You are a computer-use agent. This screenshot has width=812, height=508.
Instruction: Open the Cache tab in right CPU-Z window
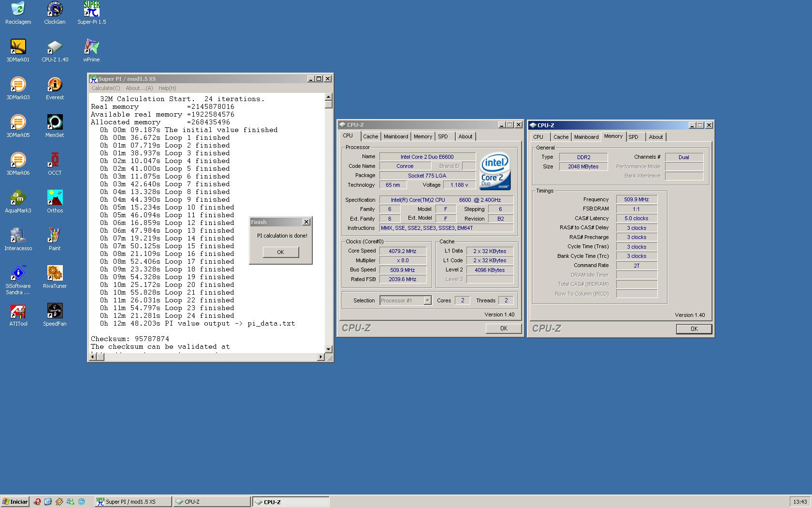pos(561,137)
